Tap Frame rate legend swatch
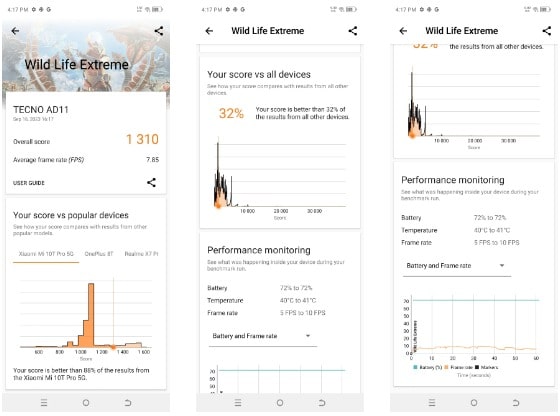The height and width of the screenshot is (416, 560). [446, 367]
